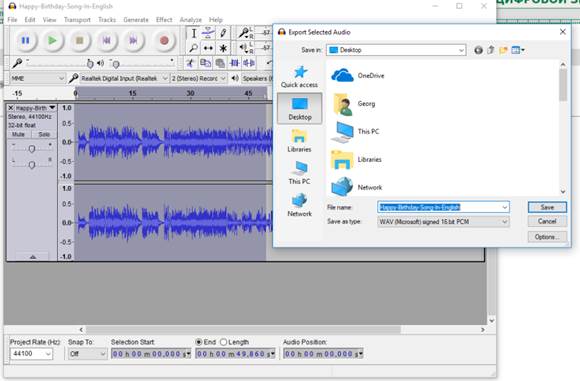Viewport: 580px width, 381px height.
Task: Open the File menu
Action: pos(12,20)
